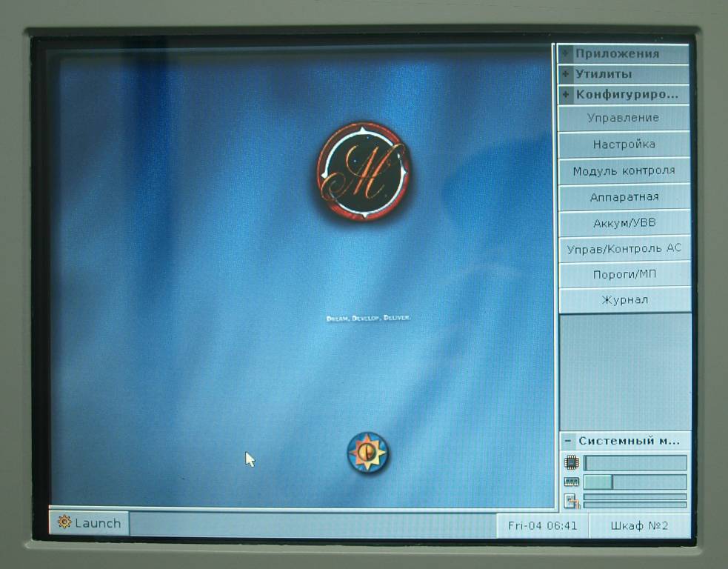The width and height of the screenshot is (728, 569).
Task: Click the disk activity bars
Action: click(635, 501)
